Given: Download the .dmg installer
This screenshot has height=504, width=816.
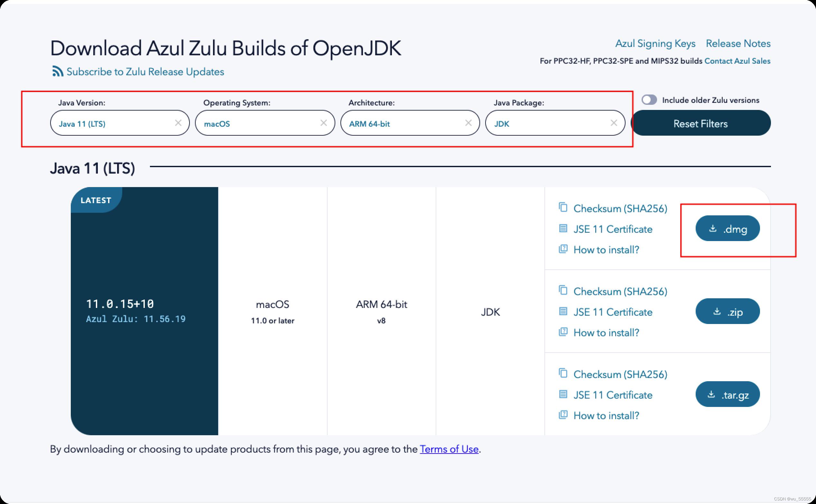Looking at the screenshot, I should [x=728, y=229].
